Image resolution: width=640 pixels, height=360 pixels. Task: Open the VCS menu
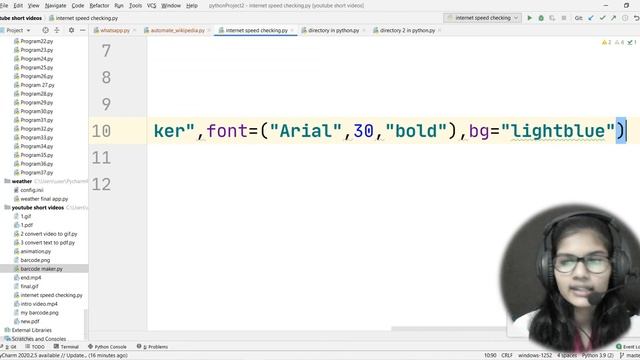click(151, 6)
